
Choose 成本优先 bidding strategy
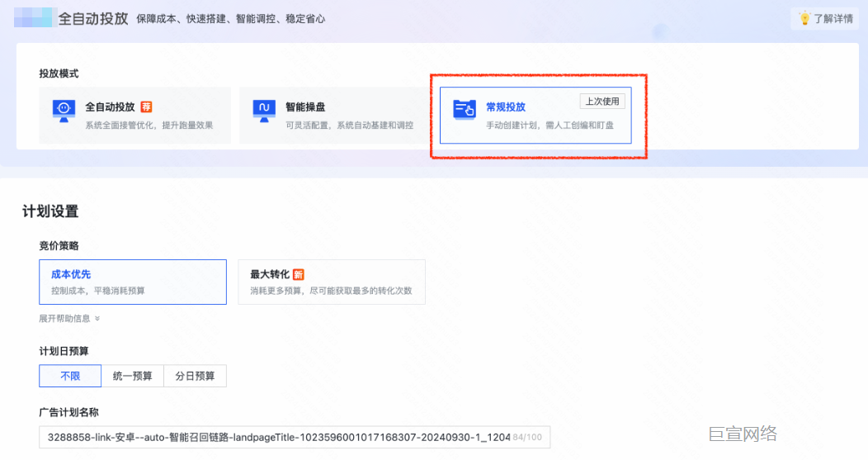coord(133,282)
